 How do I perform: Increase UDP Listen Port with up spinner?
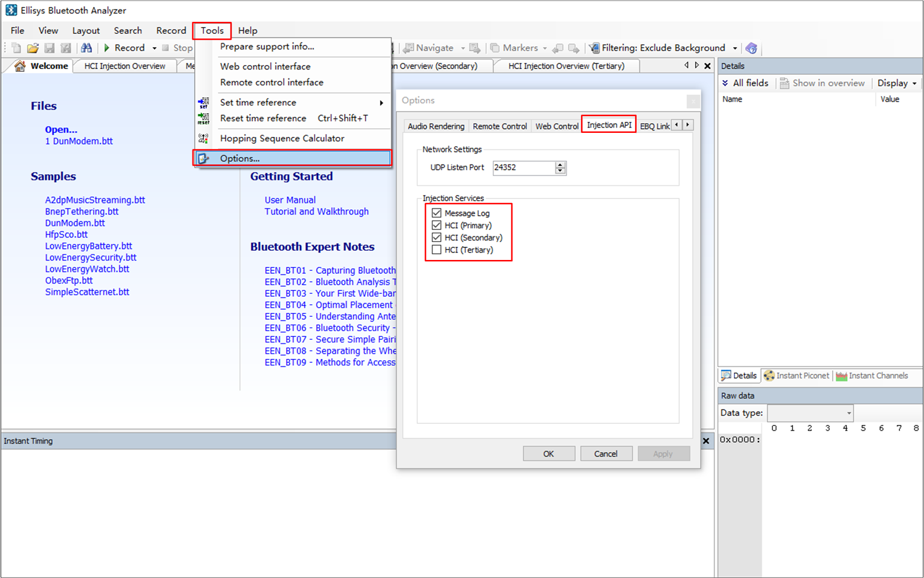[561, 164]
